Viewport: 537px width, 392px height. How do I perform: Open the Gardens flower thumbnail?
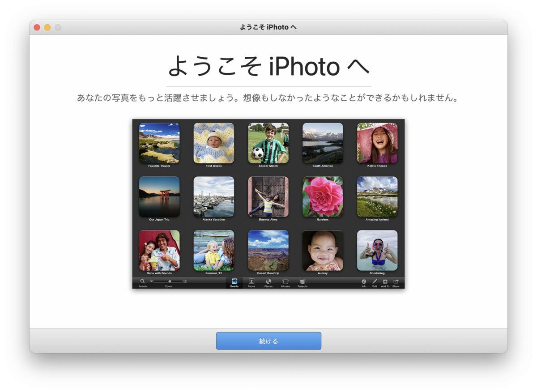click(323, 197)
